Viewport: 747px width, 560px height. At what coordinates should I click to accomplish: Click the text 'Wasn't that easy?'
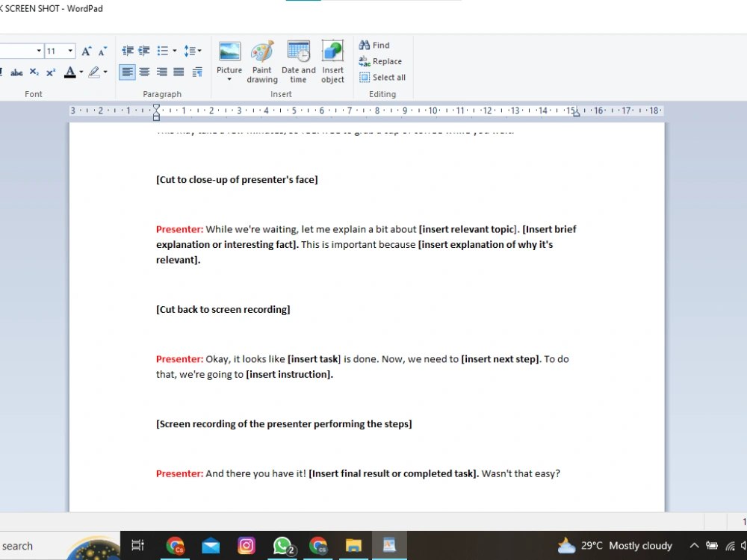pyautogui.click(x=521, y=474)
